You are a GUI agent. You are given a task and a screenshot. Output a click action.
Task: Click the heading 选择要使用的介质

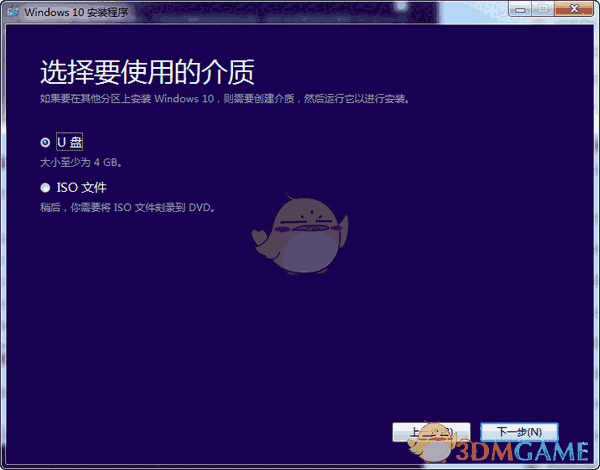(x=148, y=72)
